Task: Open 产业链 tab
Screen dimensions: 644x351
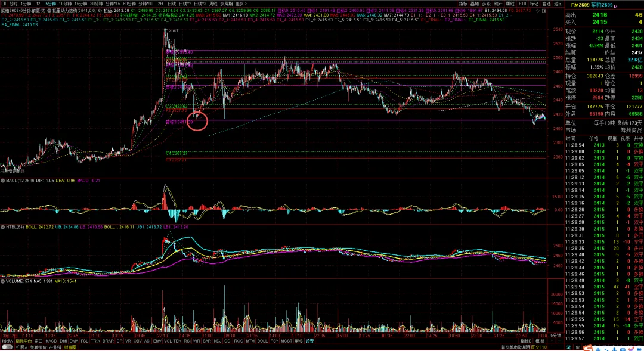Action: pyautogui.click(x=55, y=347)
